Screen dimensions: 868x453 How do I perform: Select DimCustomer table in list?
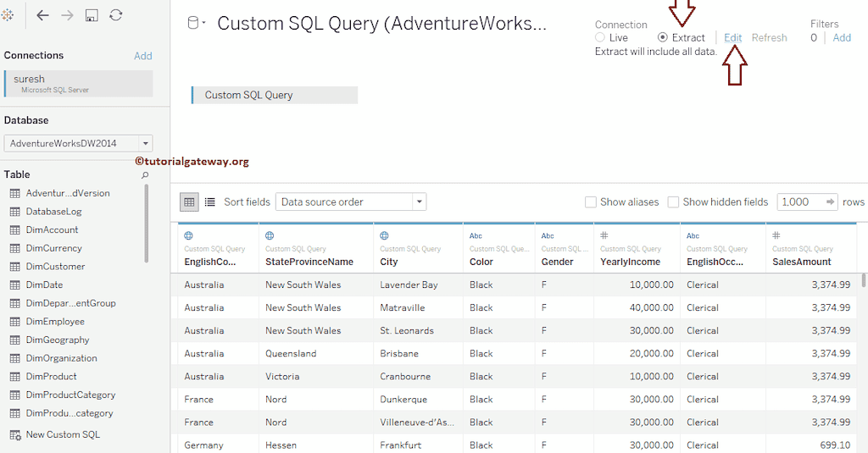click(55, 267)
